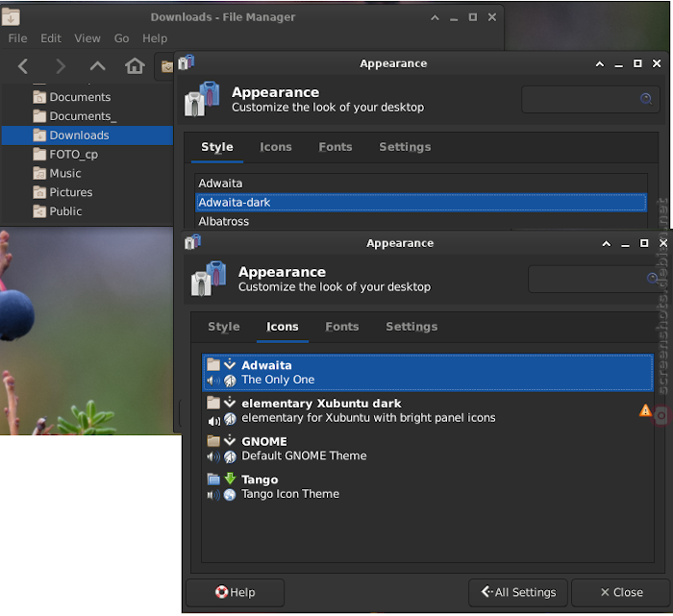Switch to Fonts tab in front Appearance window
Viewport: 673px width, 616px height.
click(342, 327)
